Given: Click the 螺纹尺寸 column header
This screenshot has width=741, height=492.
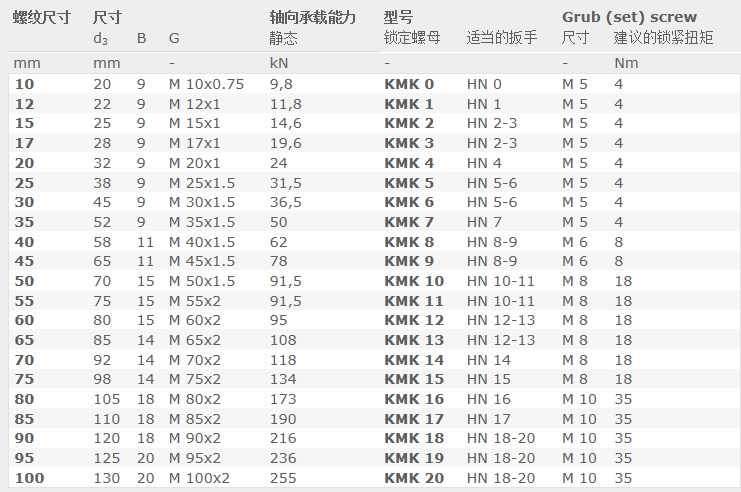Looking at the screenshot, I should click(x=41, y=17).
